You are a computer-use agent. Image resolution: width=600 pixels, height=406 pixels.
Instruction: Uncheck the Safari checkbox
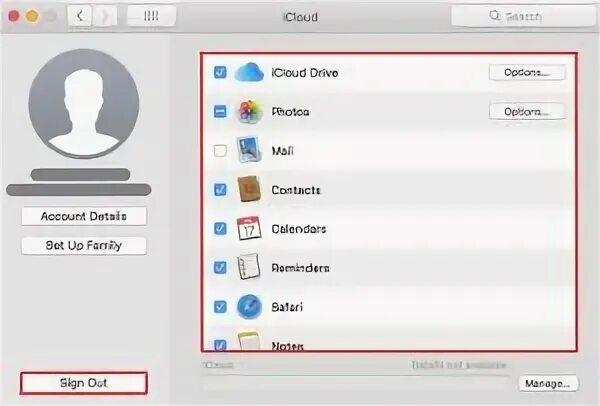(x=220, y=307)
